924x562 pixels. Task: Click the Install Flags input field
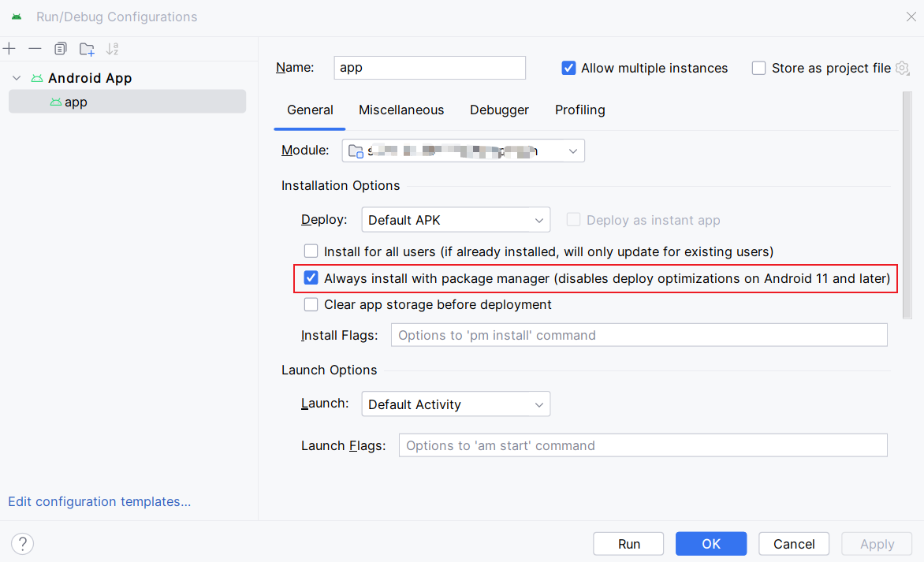click(639, 335)
